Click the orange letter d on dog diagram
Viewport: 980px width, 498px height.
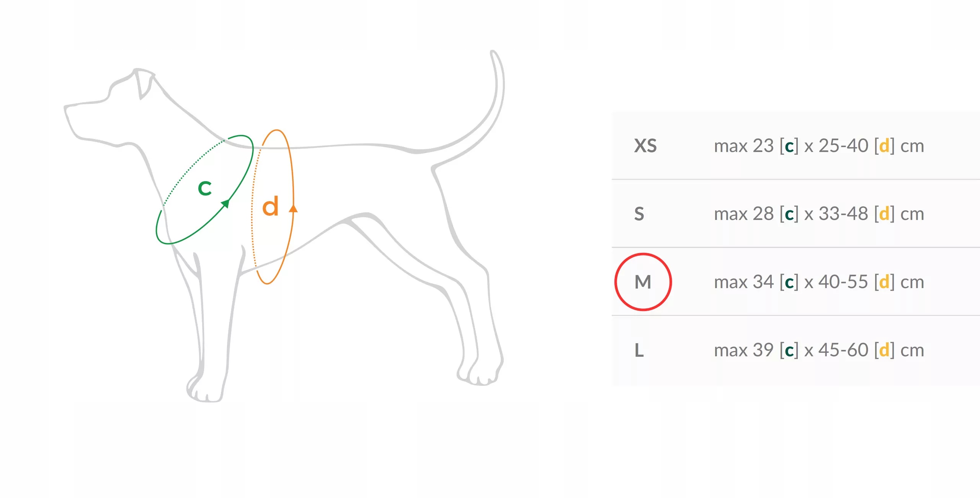(x=270, y=207)
